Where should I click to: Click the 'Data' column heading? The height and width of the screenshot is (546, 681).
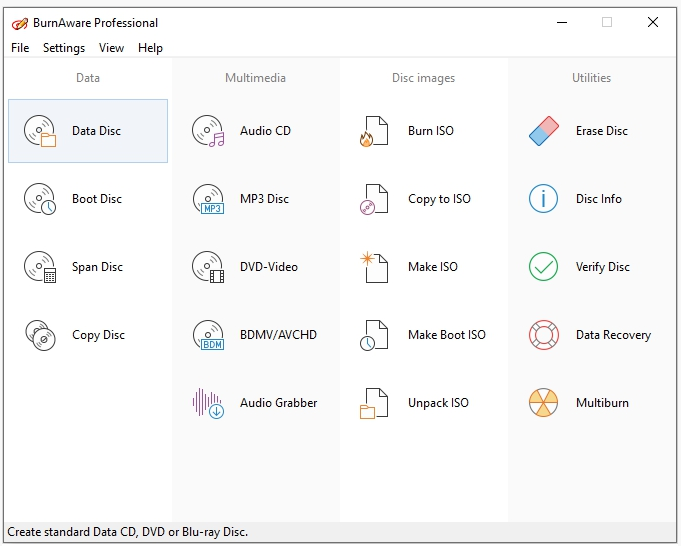pyautogui.click(x=88, y=78)
